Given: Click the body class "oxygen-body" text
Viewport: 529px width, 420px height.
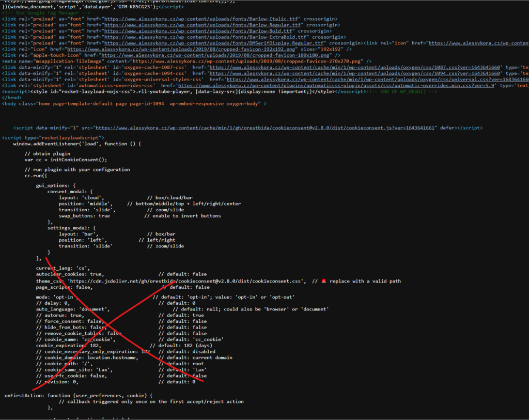Looking at the screenshot, I should click(x=242, y=104).
